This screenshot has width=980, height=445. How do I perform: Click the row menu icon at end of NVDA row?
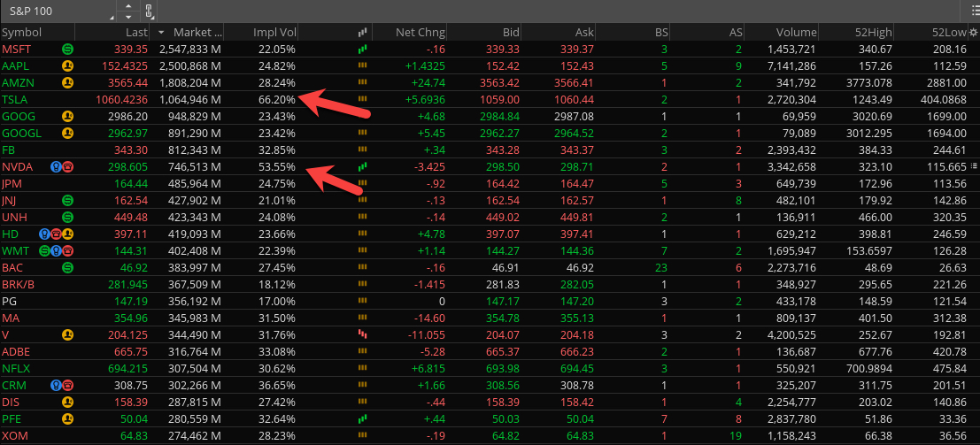pyautogui.click(x=974, y=166)
